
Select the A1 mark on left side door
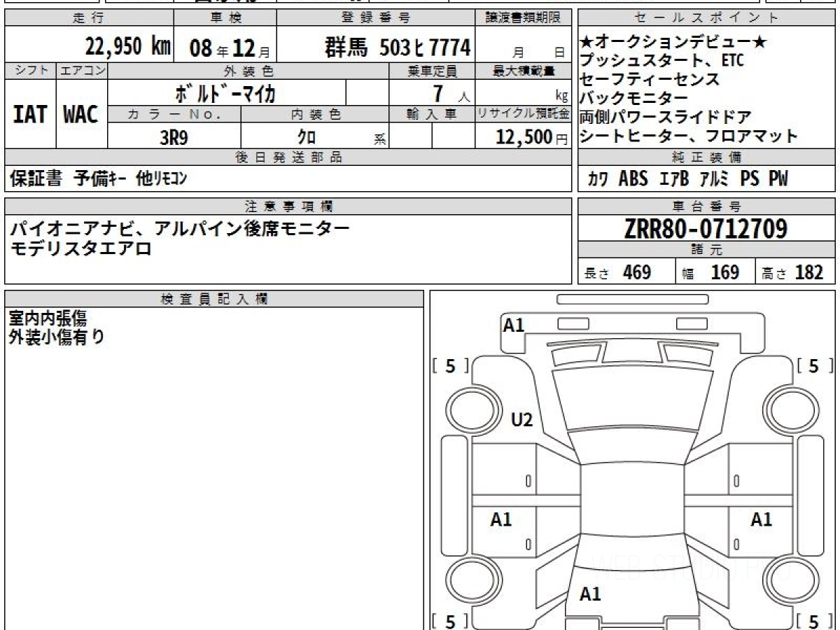501,519
